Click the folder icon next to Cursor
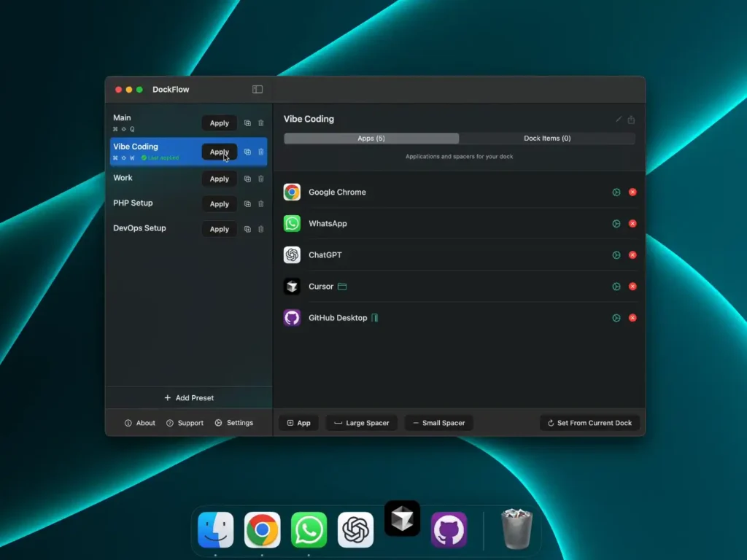This screenshot has height=560, width=747. (342, 287)
